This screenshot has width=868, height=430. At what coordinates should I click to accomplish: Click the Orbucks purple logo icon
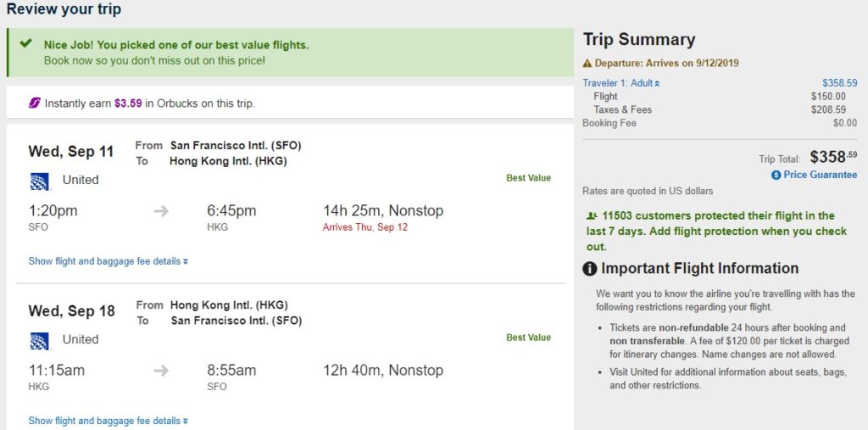(x=35, y=103)
